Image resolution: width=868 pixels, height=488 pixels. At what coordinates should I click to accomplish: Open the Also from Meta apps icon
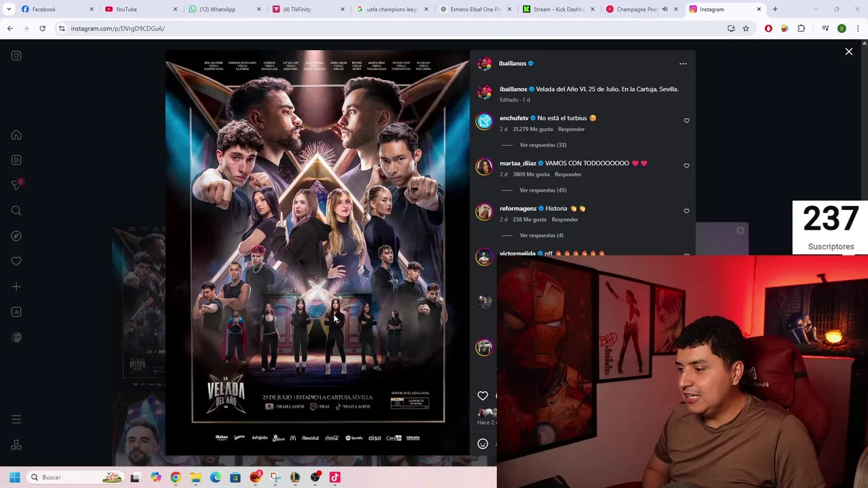pyautogui.click(x=16, y=445)
